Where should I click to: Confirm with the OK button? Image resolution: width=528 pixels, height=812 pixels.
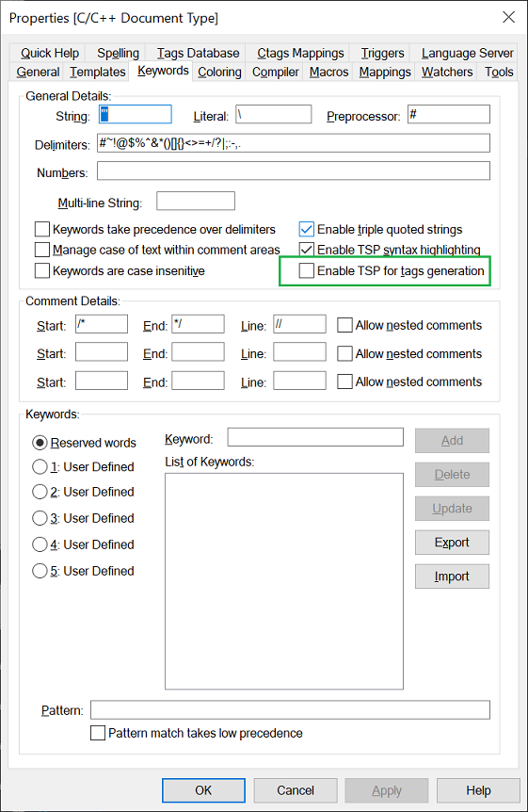tap(203, 790)
